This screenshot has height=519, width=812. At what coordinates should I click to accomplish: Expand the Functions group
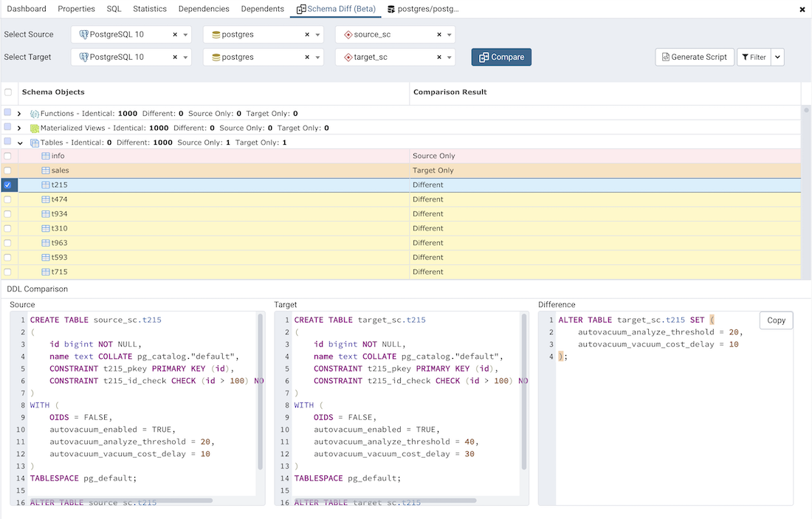pos(19,114)
